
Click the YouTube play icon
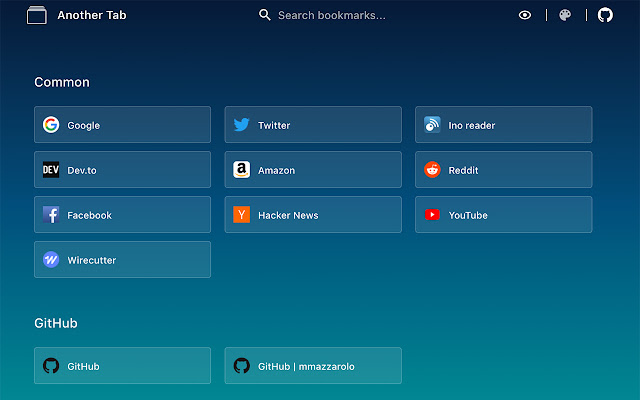point(432,214)
